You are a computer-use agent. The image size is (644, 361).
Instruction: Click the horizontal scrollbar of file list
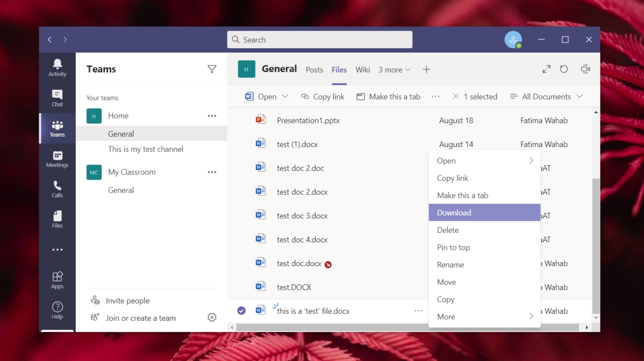(x=408, y=327)
